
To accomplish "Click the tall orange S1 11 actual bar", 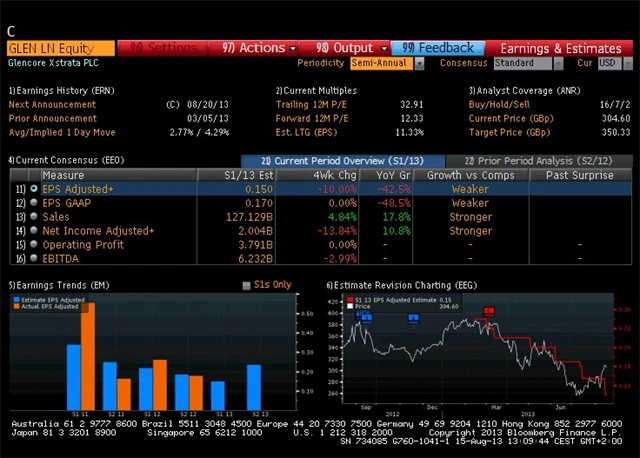I will pyautogui.click(x=88, y=356).
